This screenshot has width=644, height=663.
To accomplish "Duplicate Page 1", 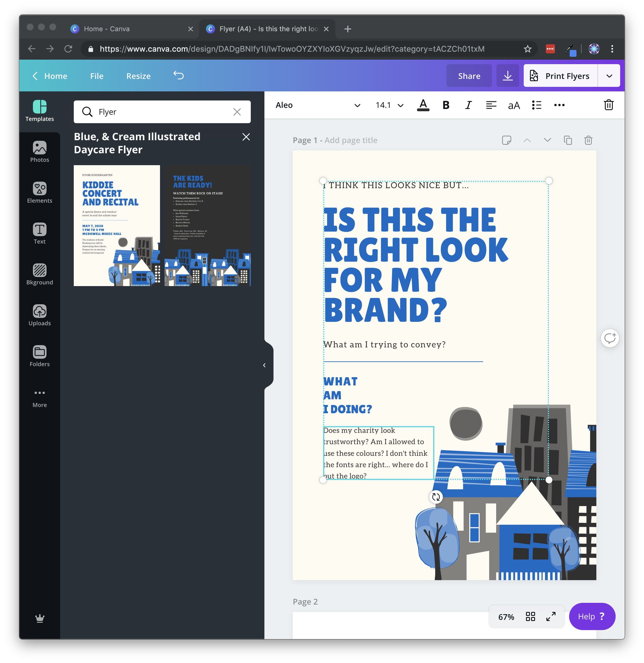I will 568,140.
